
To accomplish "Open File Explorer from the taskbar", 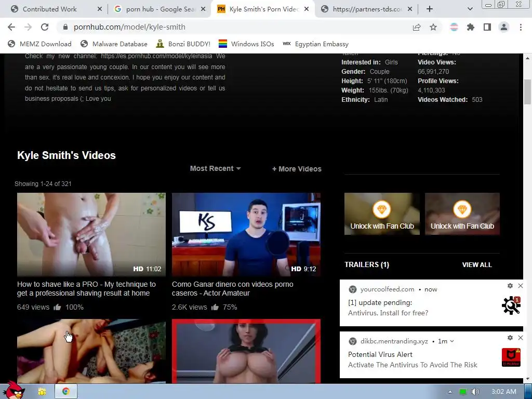I will (42, 392).
